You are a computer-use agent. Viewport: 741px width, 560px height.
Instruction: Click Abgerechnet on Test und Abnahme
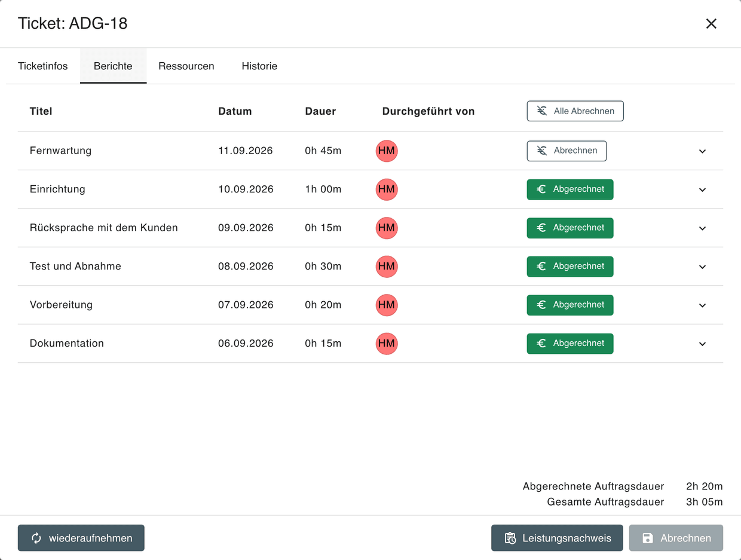point(570,267)
